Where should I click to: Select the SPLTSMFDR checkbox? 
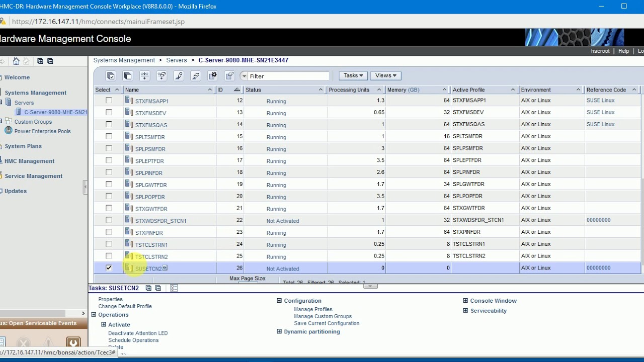[x=109, y=136]
